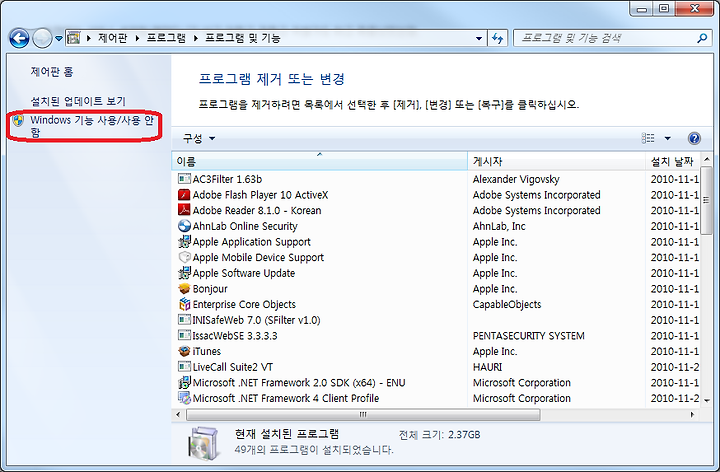Click the Bonjour package icon
720x472 pixels.
[184, 288]
